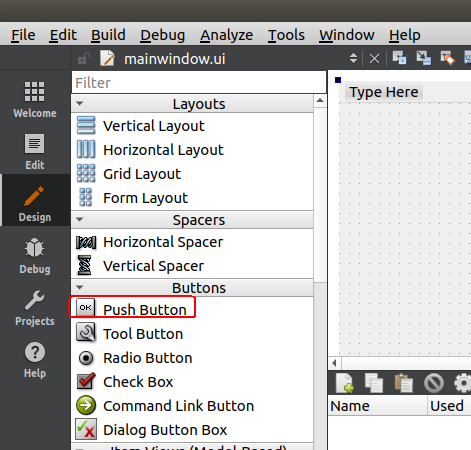The width and height of the screenshot is (471, 450).
Task: Click the new resource file icon
Action: click(x=345, y=383)
